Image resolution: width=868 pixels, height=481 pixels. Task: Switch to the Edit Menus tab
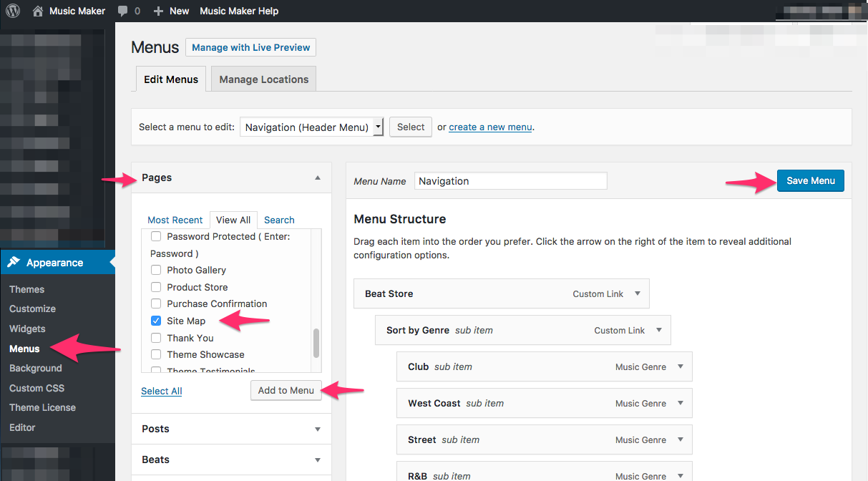coord(171,79)
